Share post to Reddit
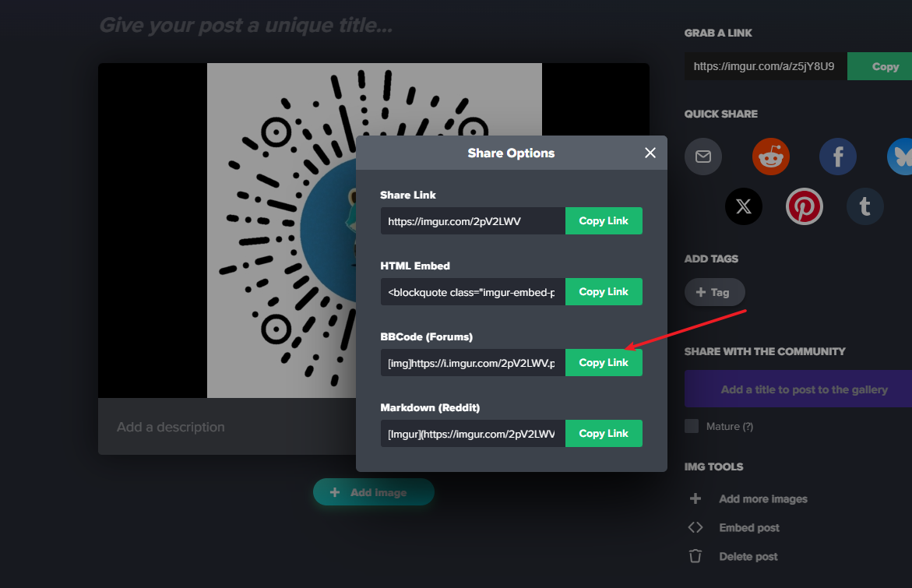This screenshot has height=588, width=912. coord(770,157)
